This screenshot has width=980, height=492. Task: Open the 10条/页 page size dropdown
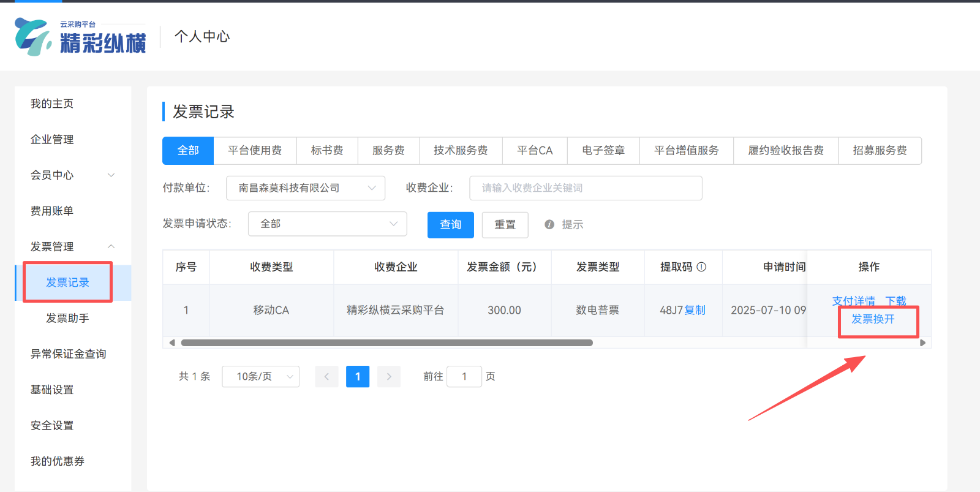click(260, 377)
